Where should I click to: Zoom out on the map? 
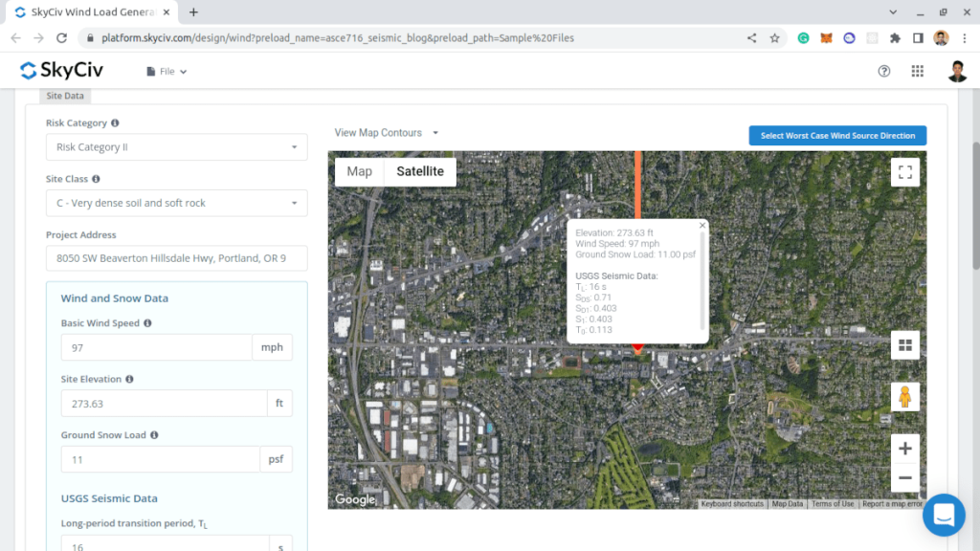pyautogui.click(x=904, y=477)
